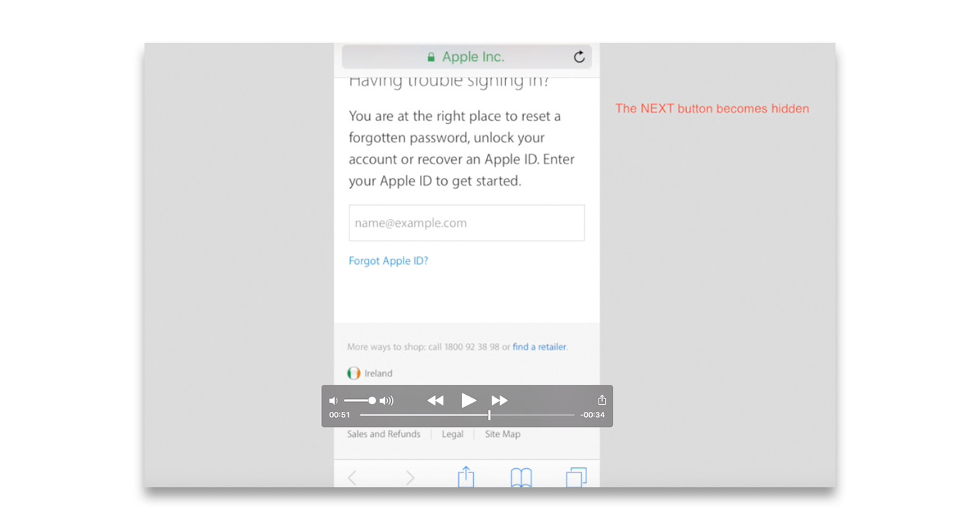980x530 pixels.
Task: Open the Legal footer link
Action: click(453, 434)
